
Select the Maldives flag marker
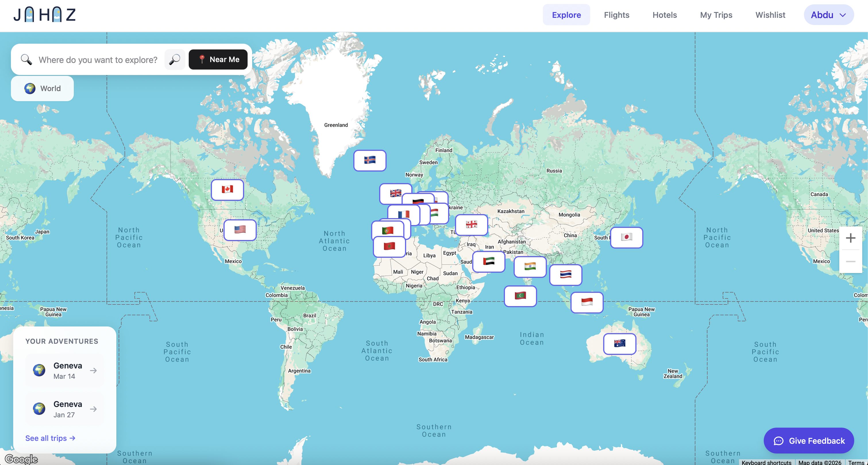[520, 296]
